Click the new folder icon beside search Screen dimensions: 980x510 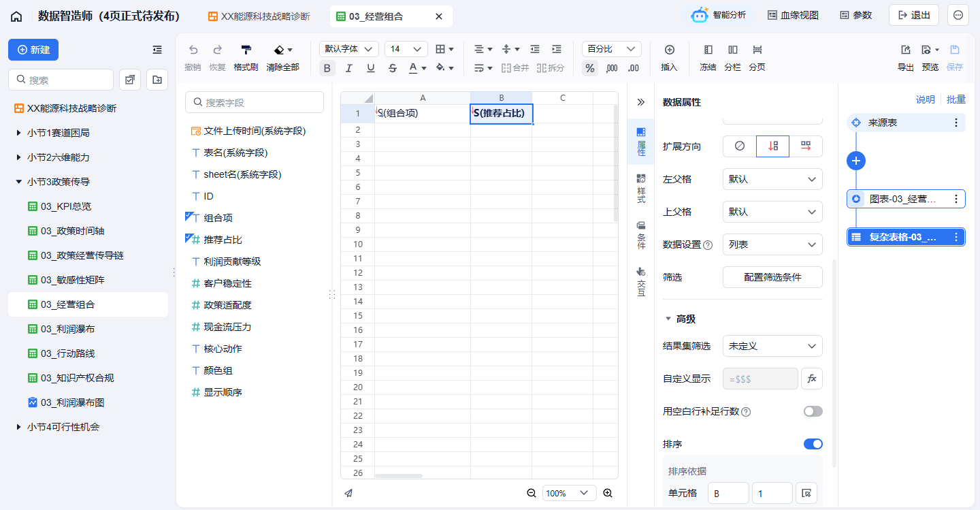pyautogui.click(x=157, y=80)
